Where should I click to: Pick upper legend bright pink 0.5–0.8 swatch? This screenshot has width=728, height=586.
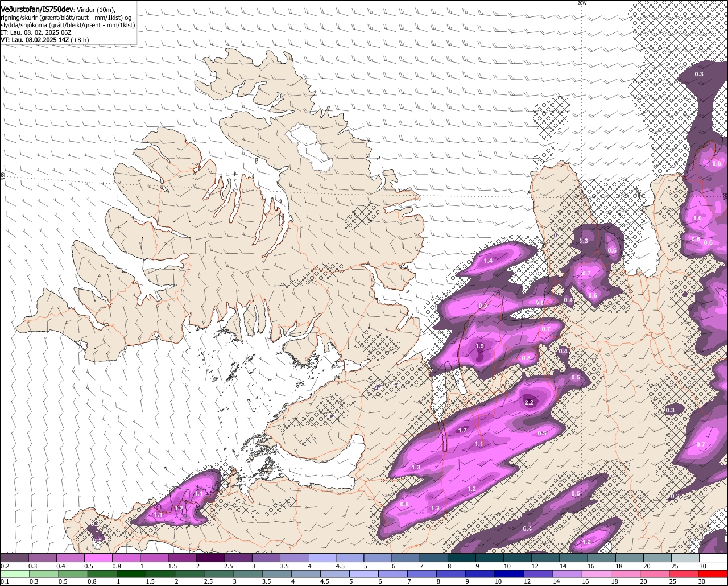click(98, 558)
